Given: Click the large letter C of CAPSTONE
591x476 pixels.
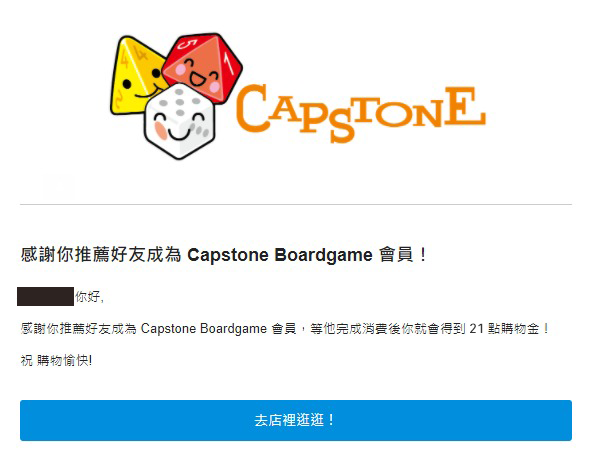Looking at the screenshot, I should pyautogui.click(x=252, y=108).
